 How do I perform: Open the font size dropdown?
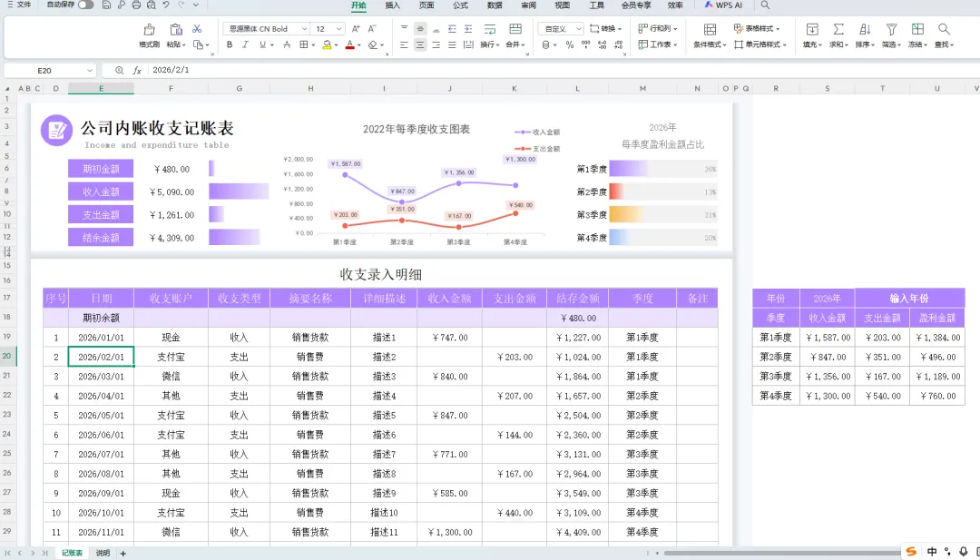click(338, 29)
